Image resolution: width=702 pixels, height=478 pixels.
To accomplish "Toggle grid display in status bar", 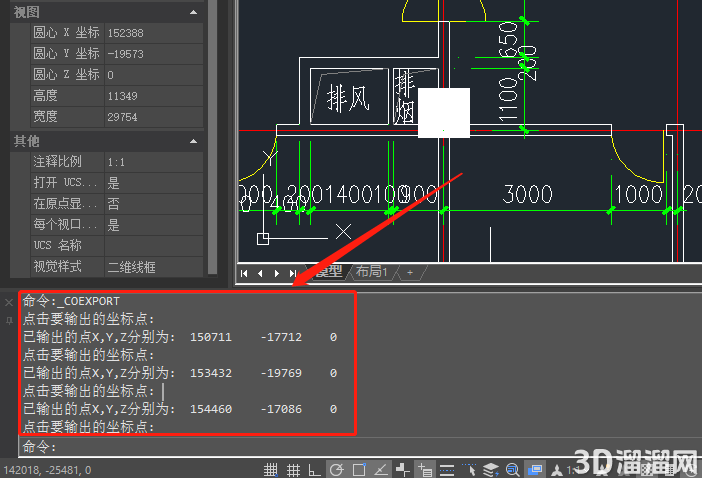I will coord(293,470).
